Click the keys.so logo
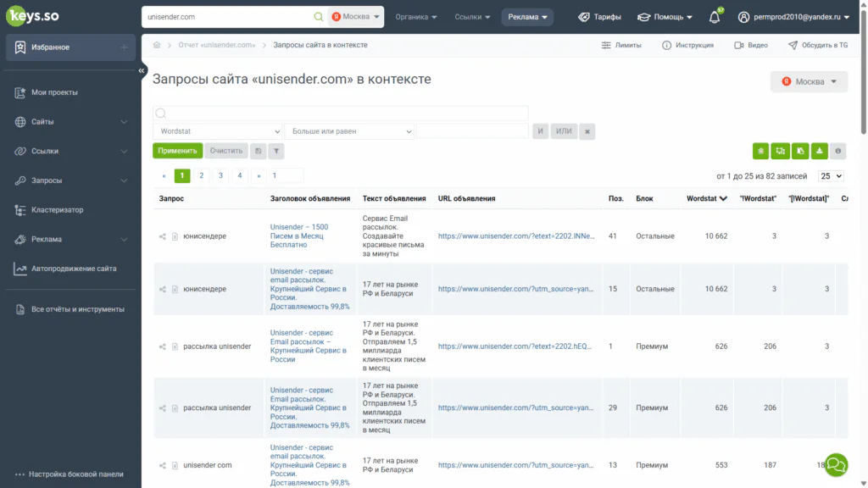 tap(32, 15)
